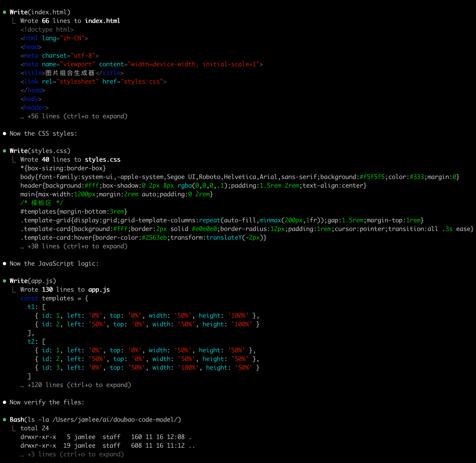Click the white dot beside 'Now verify the files:'

pos(4,402)
